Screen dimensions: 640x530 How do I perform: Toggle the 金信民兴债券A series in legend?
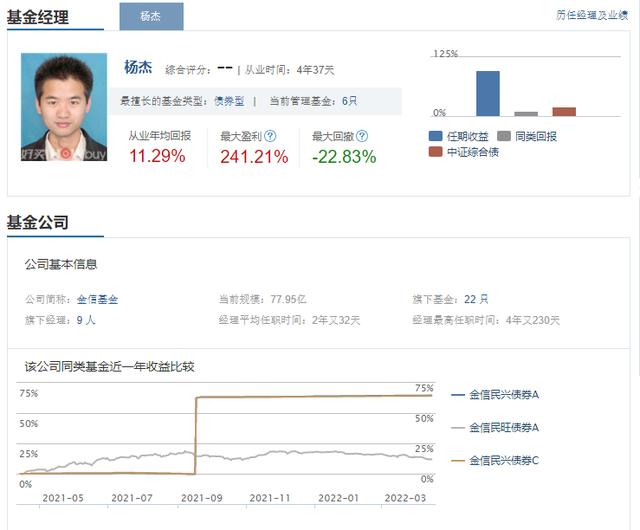click(494, 395)
